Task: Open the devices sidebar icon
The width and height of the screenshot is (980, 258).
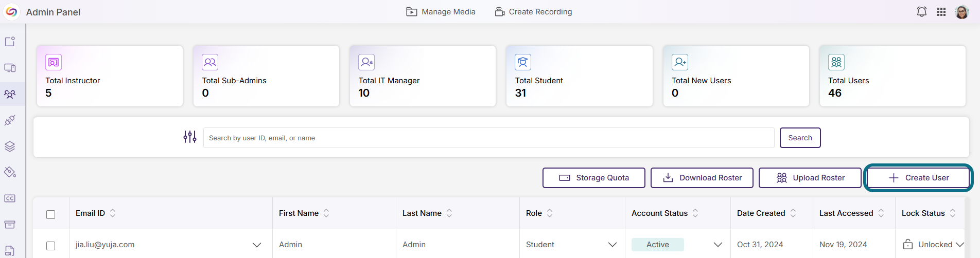Action: (10, 68)
